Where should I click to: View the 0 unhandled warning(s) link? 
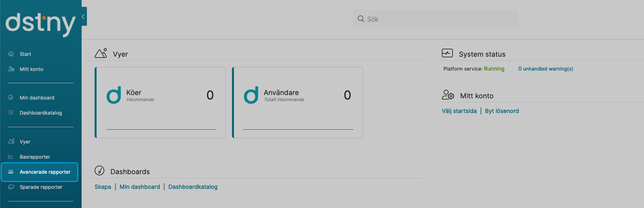point(545,69)
